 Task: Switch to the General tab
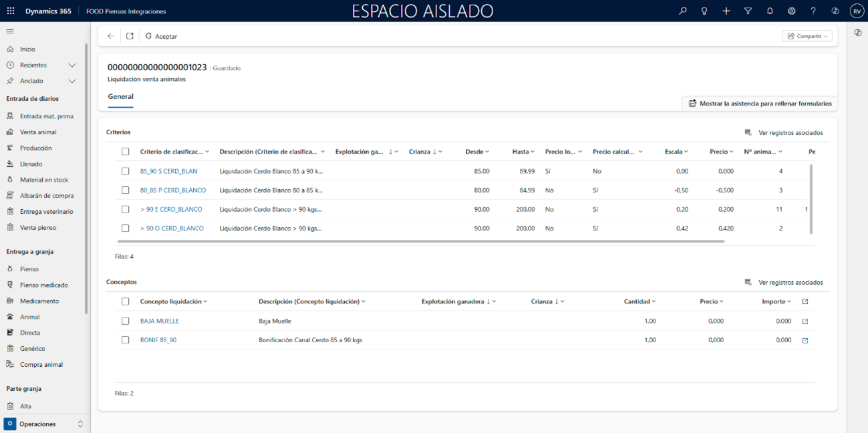[x=120, y=97]
